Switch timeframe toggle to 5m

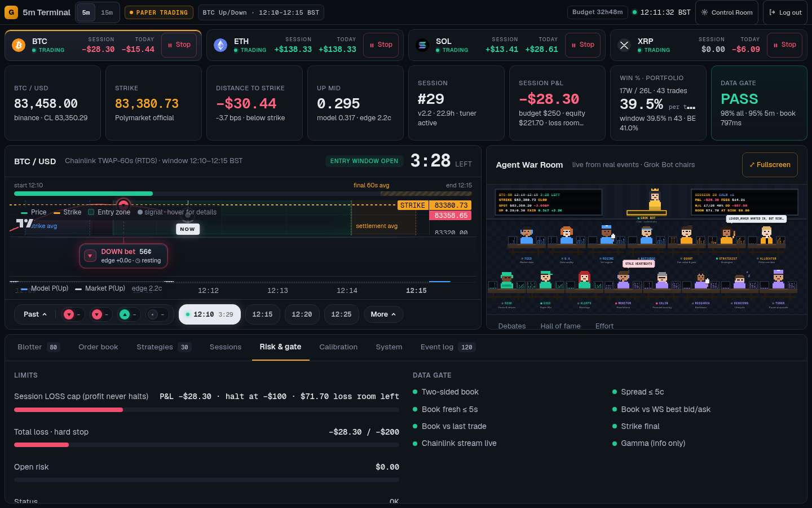86,12
